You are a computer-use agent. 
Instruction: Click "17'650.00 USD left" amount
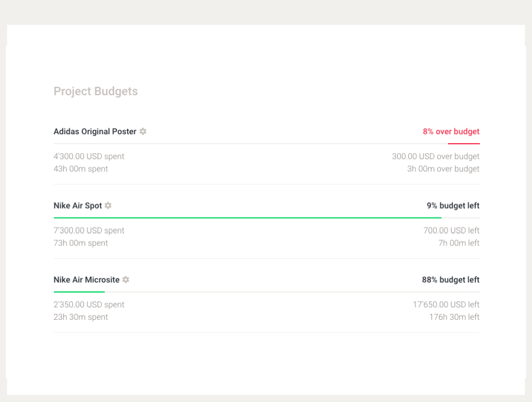click(x=446, y=304)
